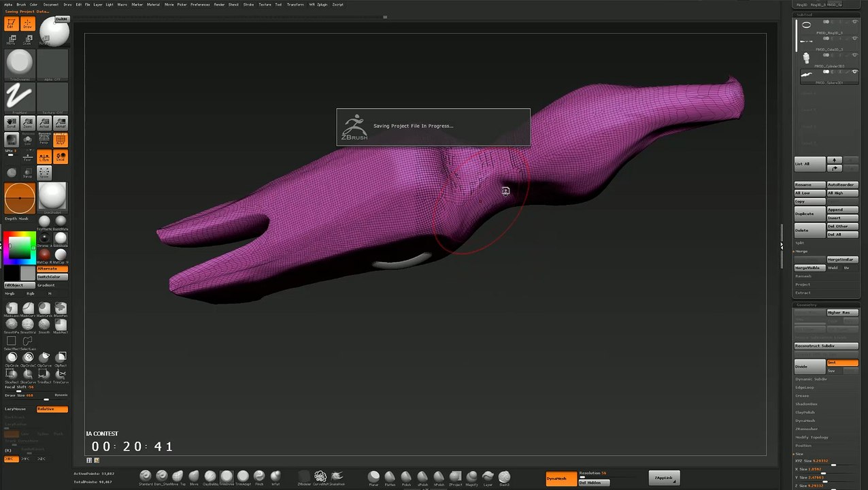Toggle the Xpose button
This screenshot has width=868, height=490.
pos(45,173)
